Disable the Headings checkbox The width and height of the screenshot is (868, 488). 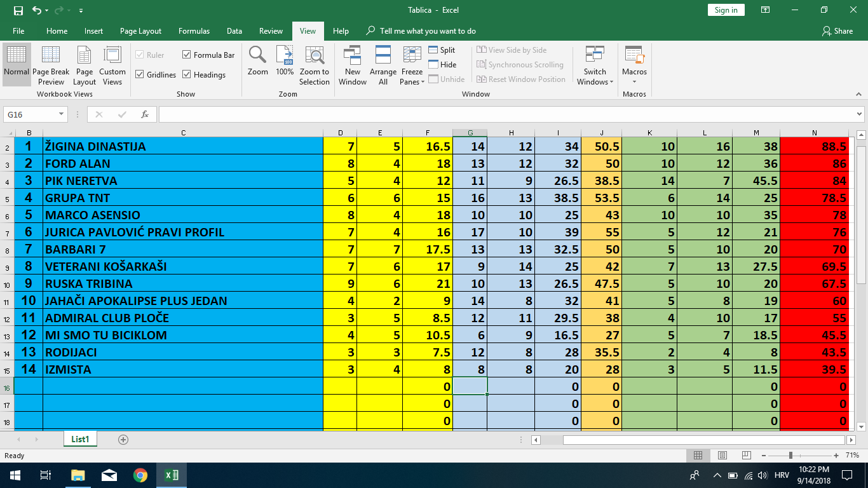point(187,75)
